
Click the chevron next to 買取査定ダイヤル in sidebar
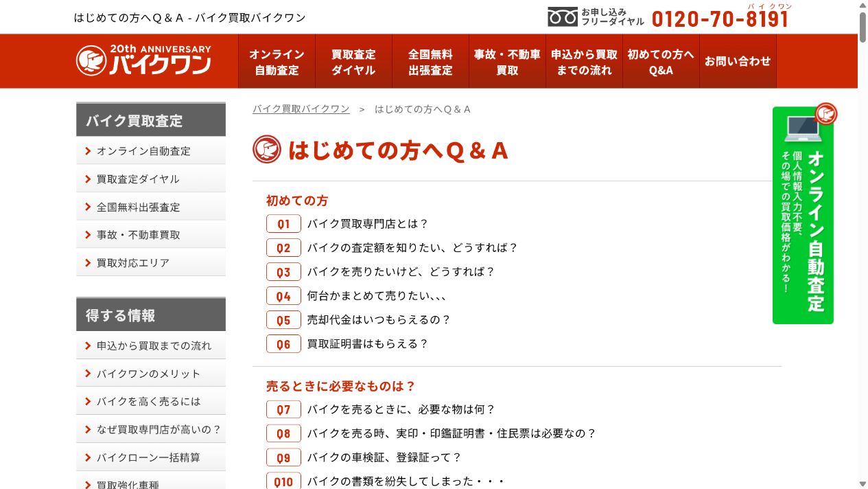tap(88, 179)
